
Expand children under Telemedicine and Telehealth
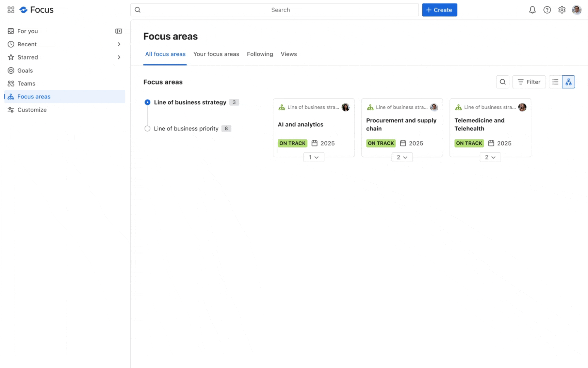[x=490, y=157]
